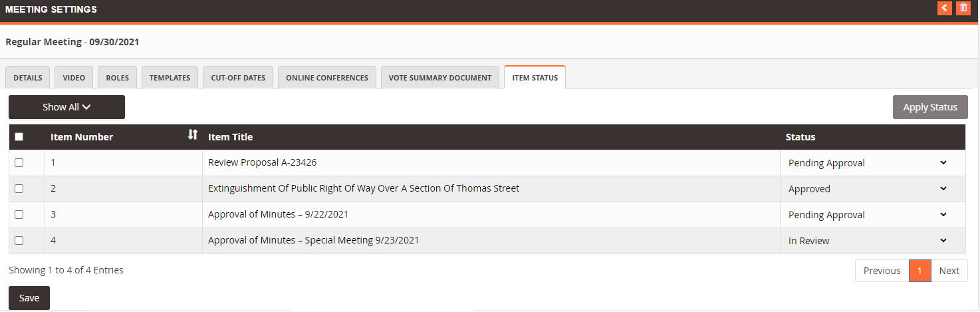Image resolution: width=980 pixels, height=312 pixels.
Task: Select checkbox for Approval of Minutes 9/22/2021
Action: pyautogui.click(x=19, y=214)
